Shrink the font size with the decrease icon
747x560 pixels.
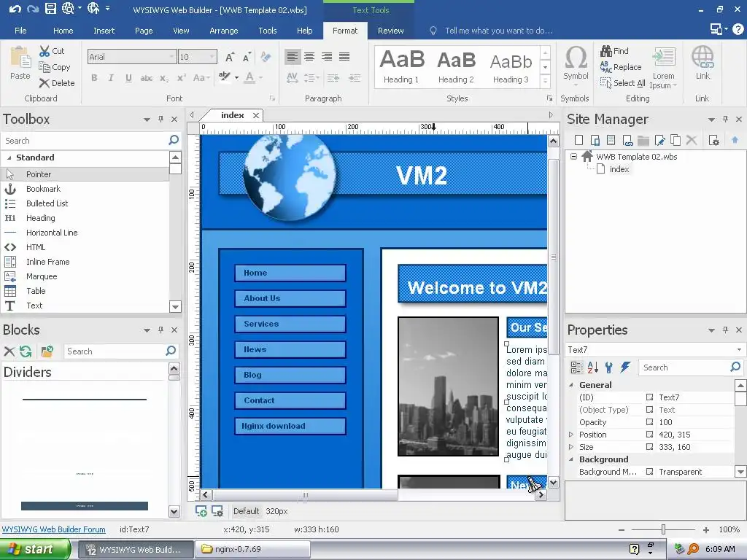coord(247,57)
